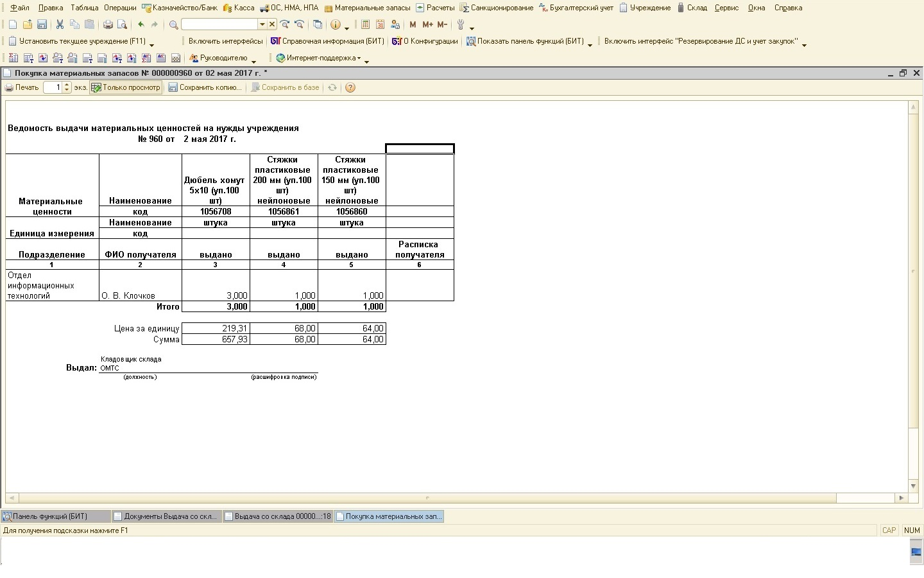Click the copies count input field
Screen dimensions: 924x578
[53, 87]
